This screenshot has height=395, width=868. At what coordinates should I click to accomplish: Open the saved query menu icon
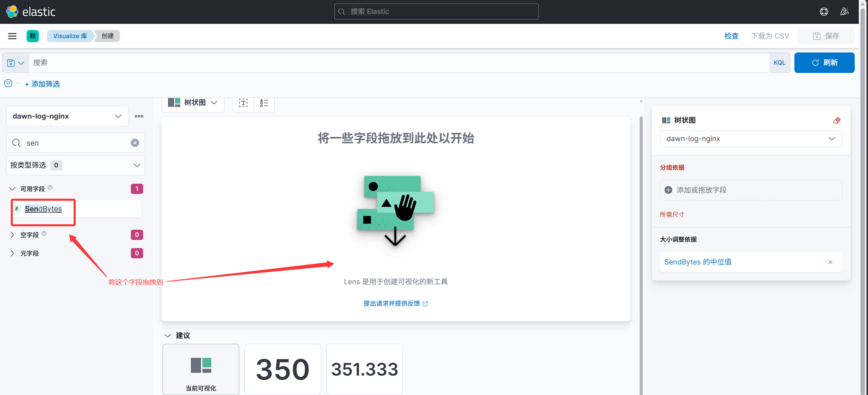point(16,63)
